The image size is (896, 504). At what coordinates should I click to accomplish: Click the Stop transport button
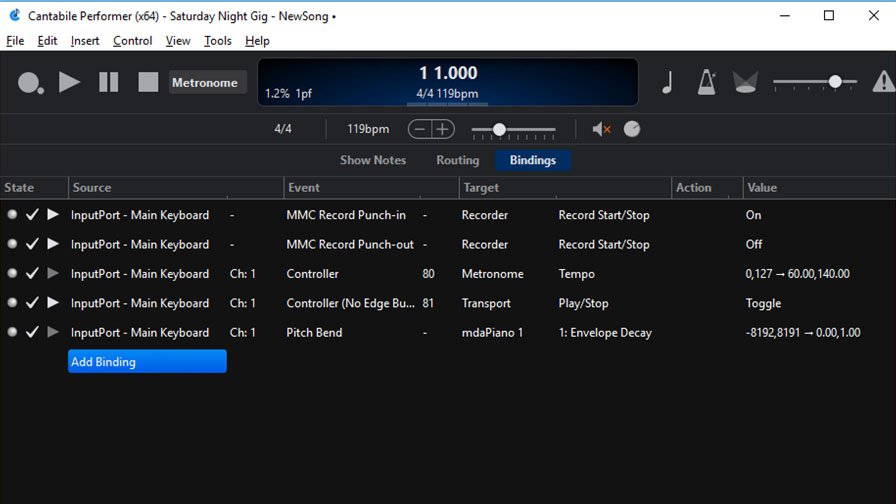[x=148, y=83]
